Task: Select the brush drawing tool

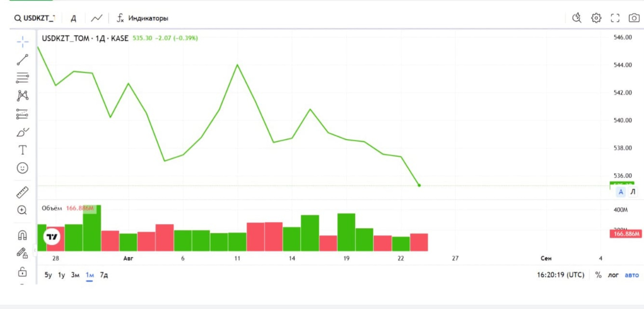Action: click(x=22, y=132)
